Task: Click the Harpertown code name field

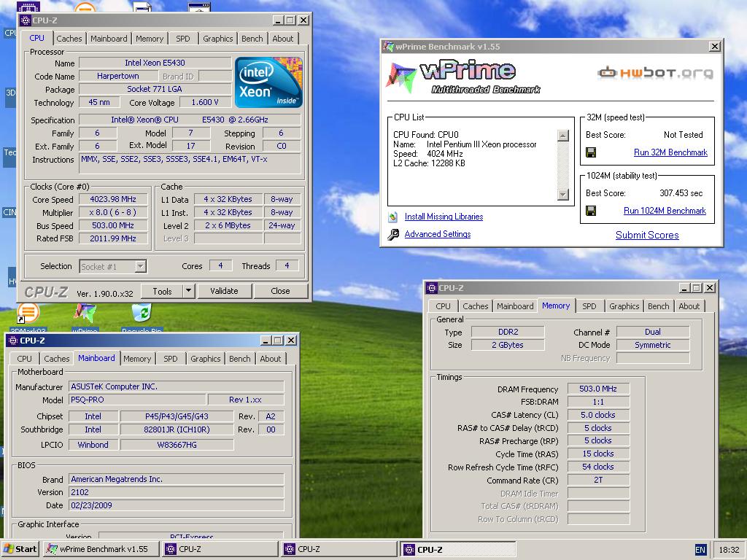Action: coord(117,76)
